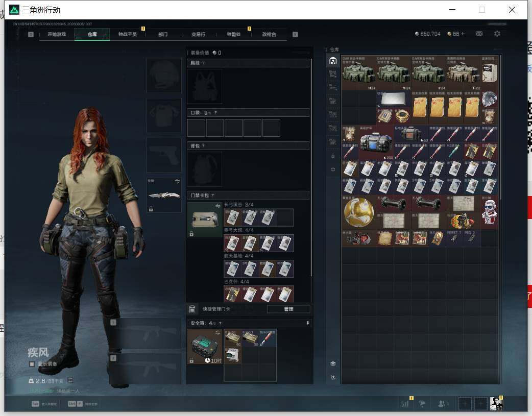The height and width of the screenshot is (416, 532).
Task: Open the weight details list icon
Action: pos(70,380)
